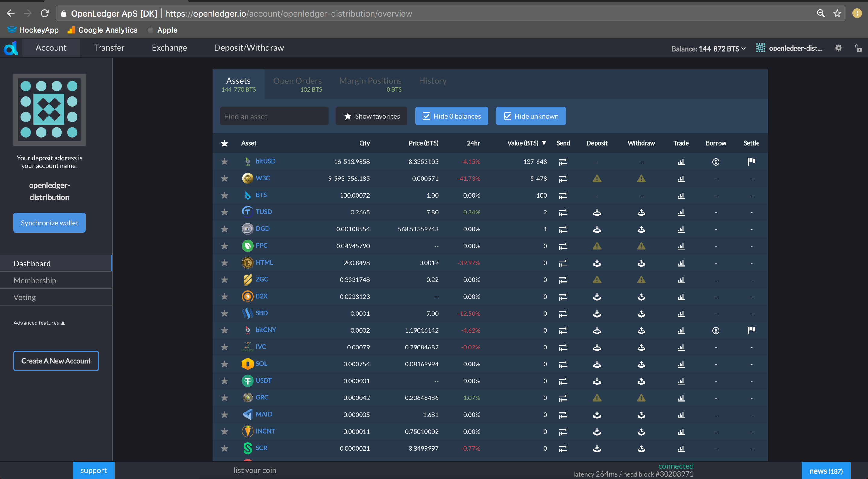Image resolution: width=868 pixels, height=479 pixels.
Task: Open the Deposit/Withdraw menu
Action: [249, 48]
